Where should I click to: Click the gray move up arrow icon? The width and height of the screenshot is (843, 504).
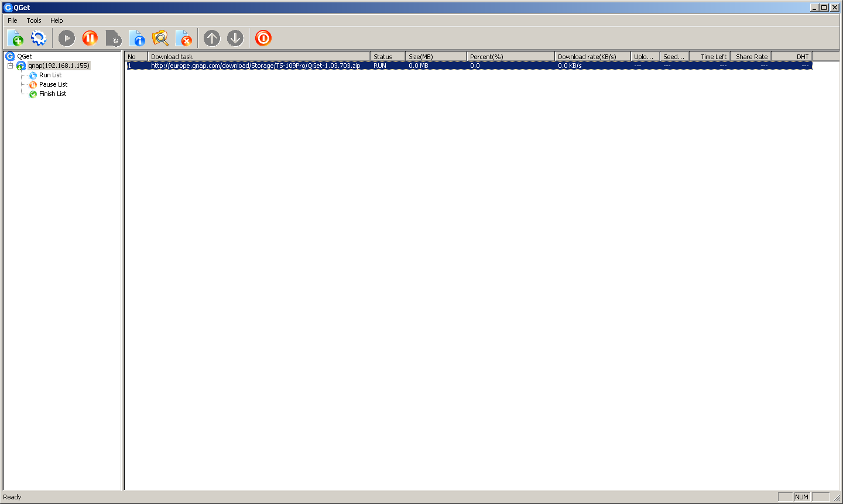[x=212, y=39]
